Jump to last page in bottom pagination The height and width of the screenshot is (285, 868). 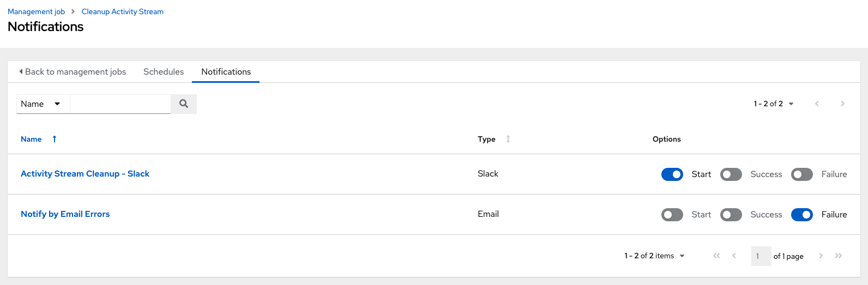[839, 256]
